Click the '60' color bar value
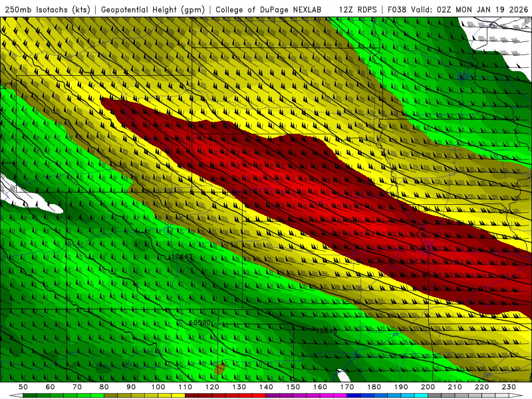 pos(51,387)
